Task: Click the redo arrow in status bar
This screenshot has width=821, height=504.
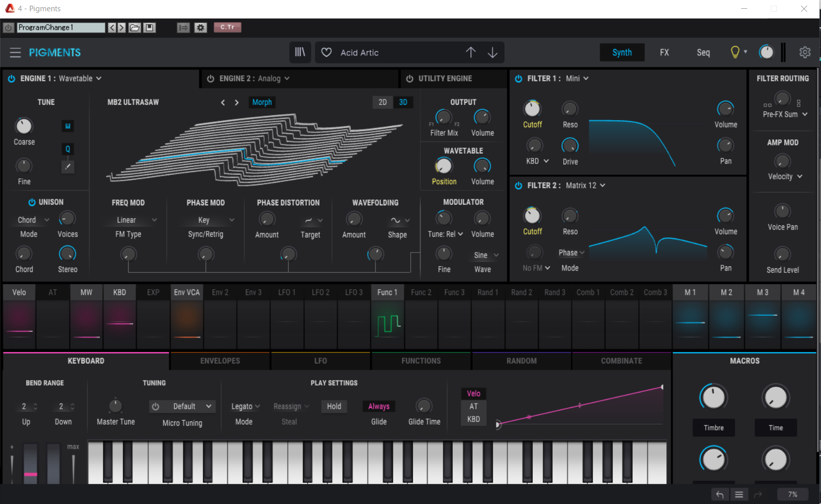Action: pyautogui.click(x=758, y=494)
